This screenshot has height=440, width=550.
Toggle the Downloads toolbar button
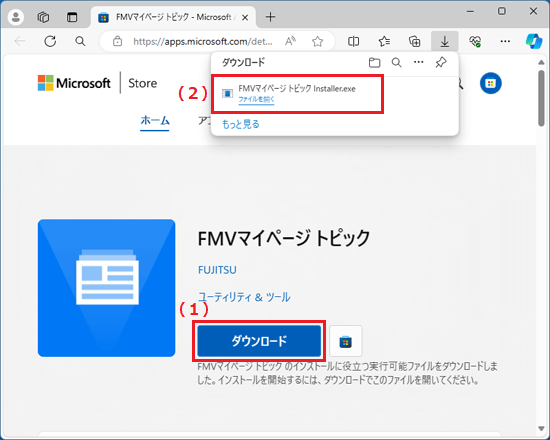click(x=444, y=41)
